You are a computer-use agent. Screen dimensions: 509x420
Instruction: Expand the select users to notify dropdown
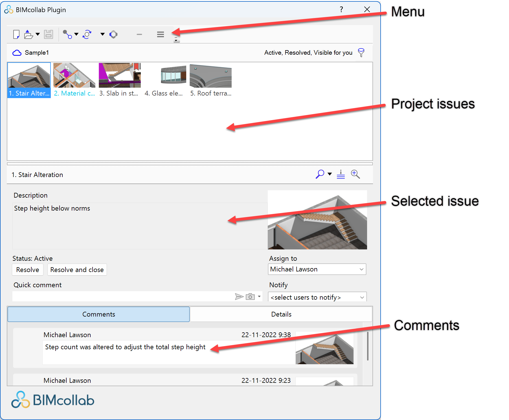[317, 297]
